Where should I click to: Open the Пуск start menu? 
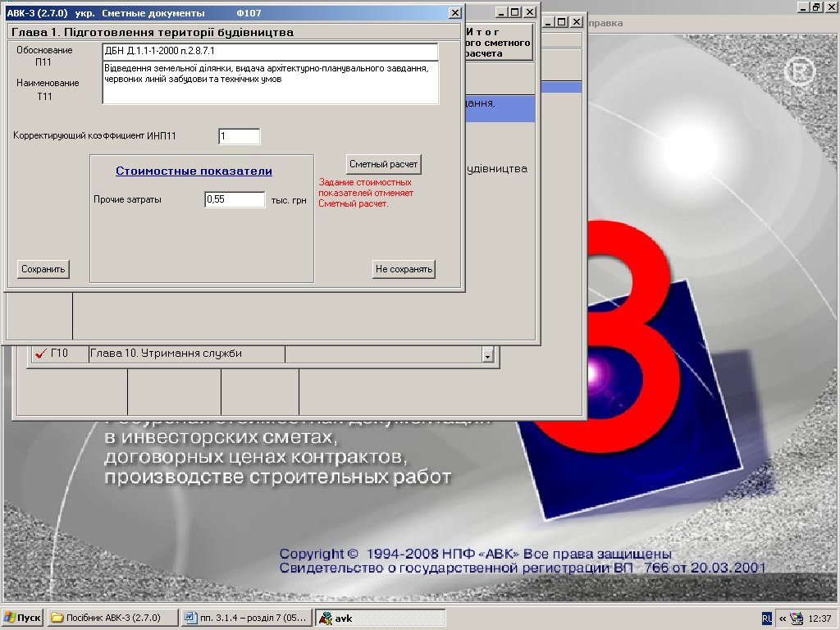[23, 618]
